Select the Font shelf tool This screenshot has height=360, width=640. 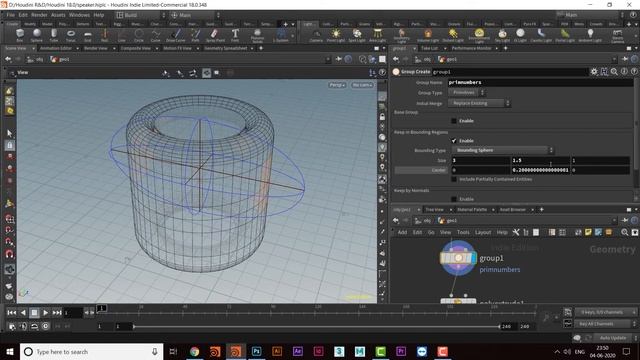click(x=235, y=35)
